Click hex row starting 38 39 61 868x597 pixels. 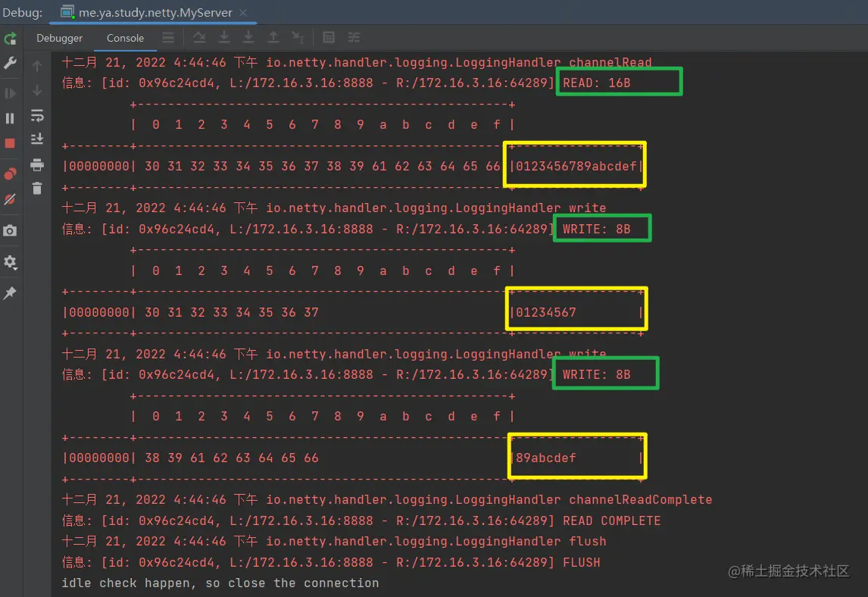click(x=232, y=458)
